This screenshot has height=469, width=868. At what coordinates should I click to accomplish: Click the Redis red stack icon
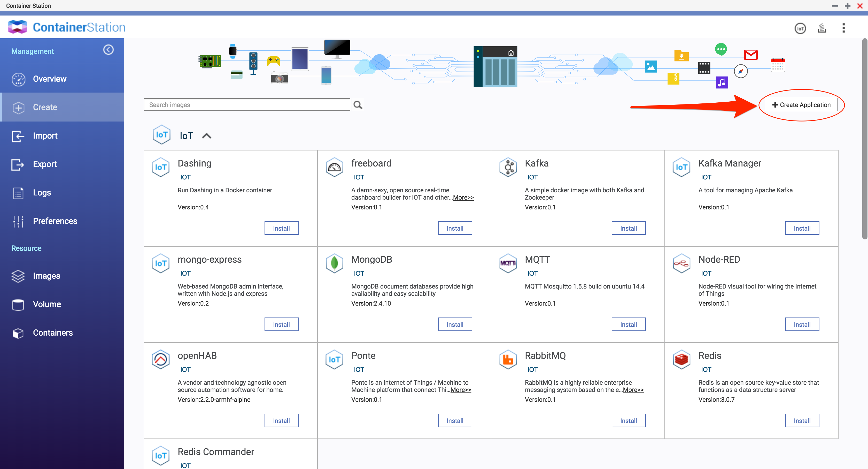[x=681, y=359]
